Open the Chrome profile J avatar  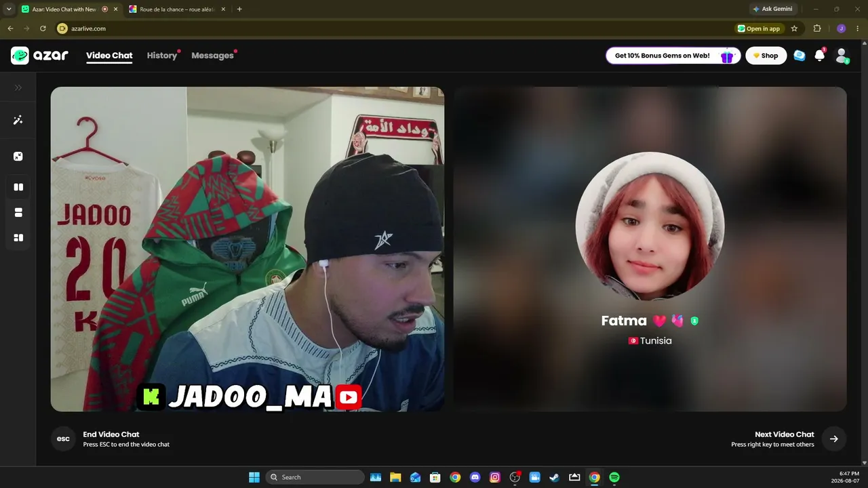point(841,28)
